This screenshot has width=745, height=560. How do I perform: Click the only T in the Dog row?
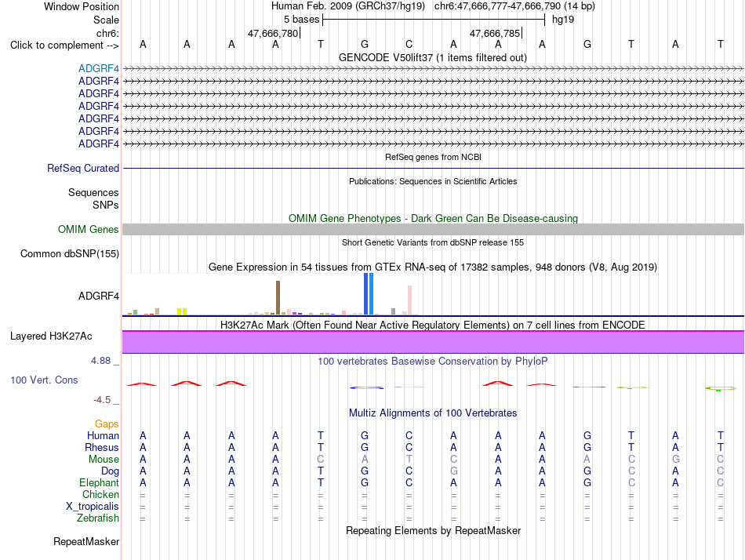(321, 471)
